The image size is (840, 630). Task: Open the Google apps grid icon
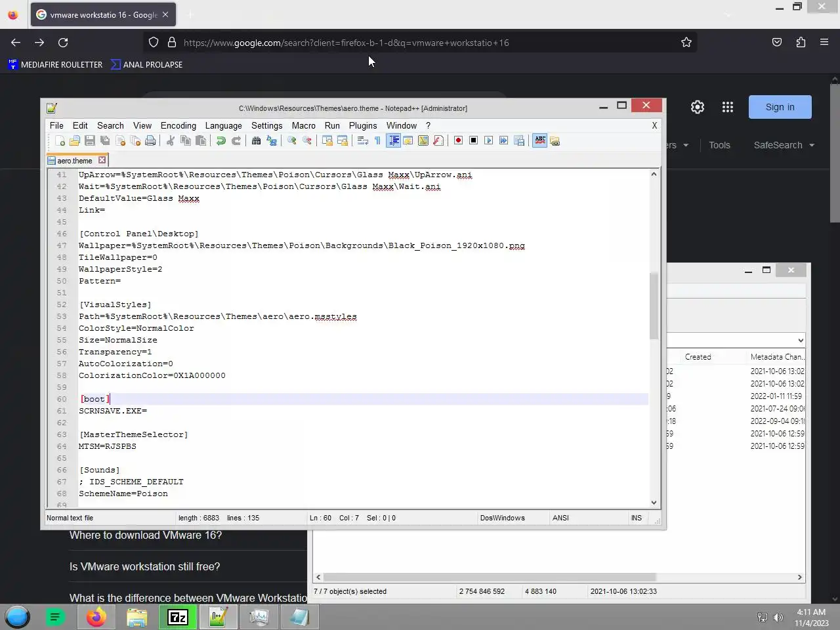tap(727, 107)
